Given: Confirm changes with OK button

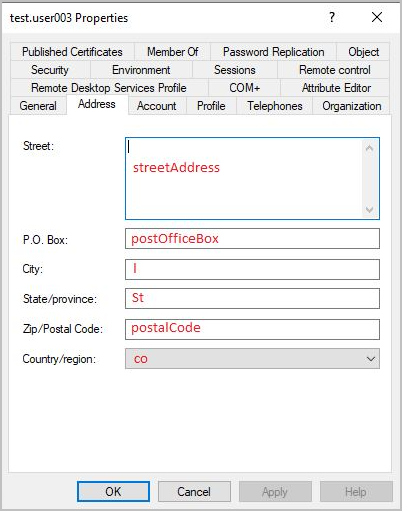Looking at the screenshot, I should (113, 492).
